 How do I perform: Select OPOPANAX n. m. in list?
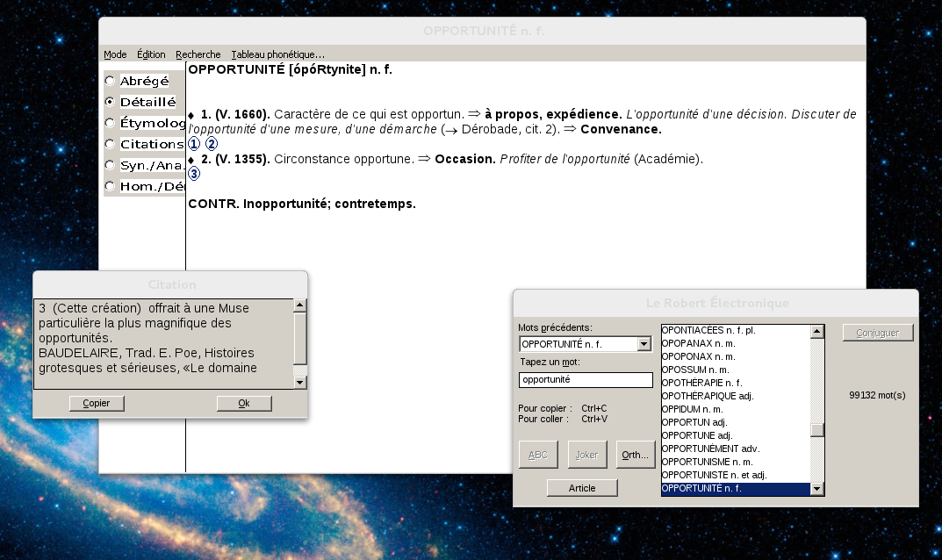click(736, 344)
